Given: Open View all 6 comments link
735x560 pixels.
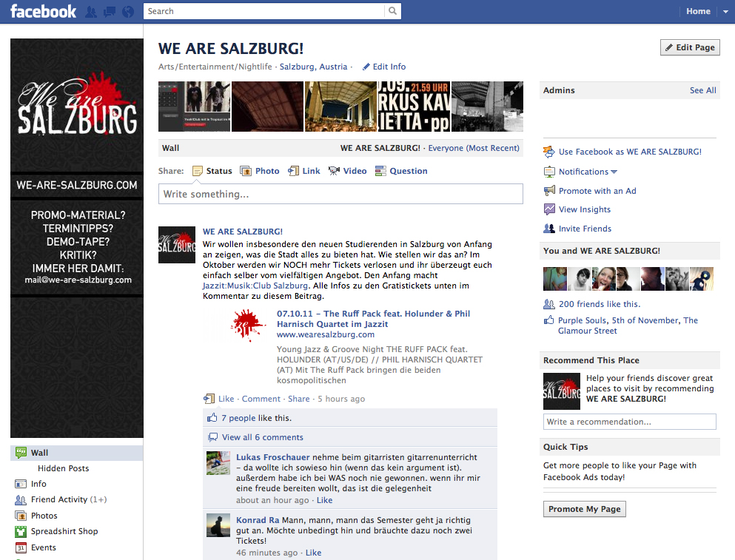Looking at the screenshot, I should (262, 437).
